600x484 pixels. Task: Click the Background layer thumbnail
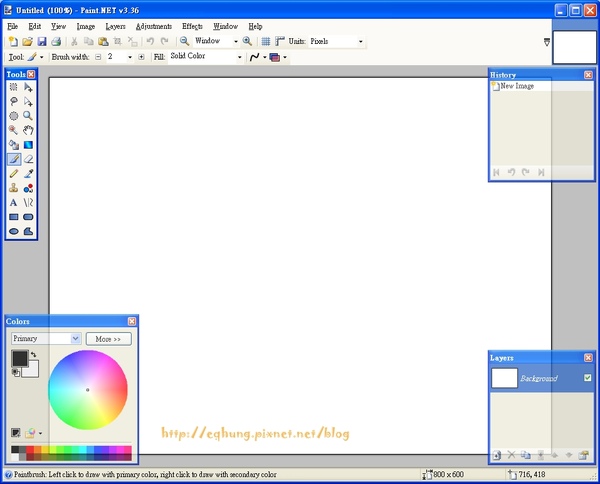point(504,378)
